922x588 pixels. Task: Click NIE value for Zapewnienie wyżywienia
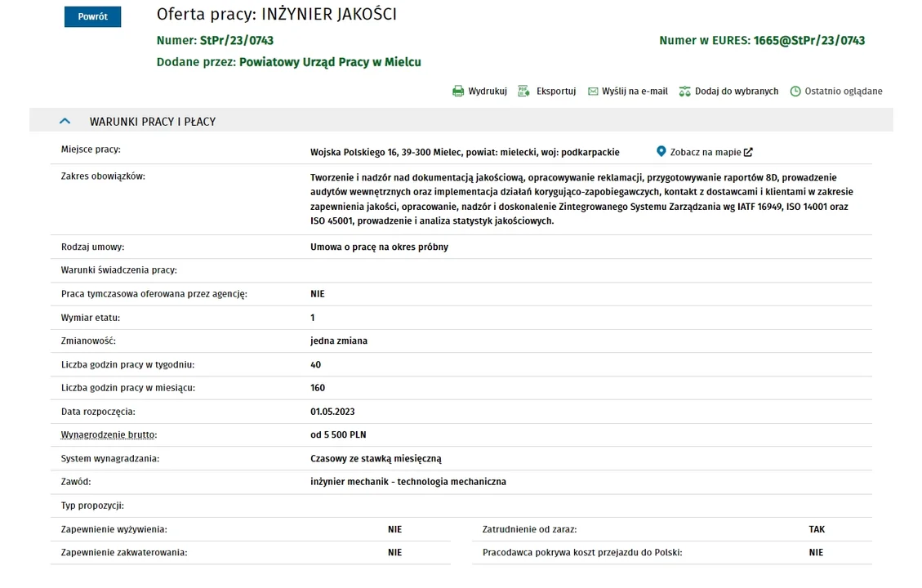tap(395, 529)
